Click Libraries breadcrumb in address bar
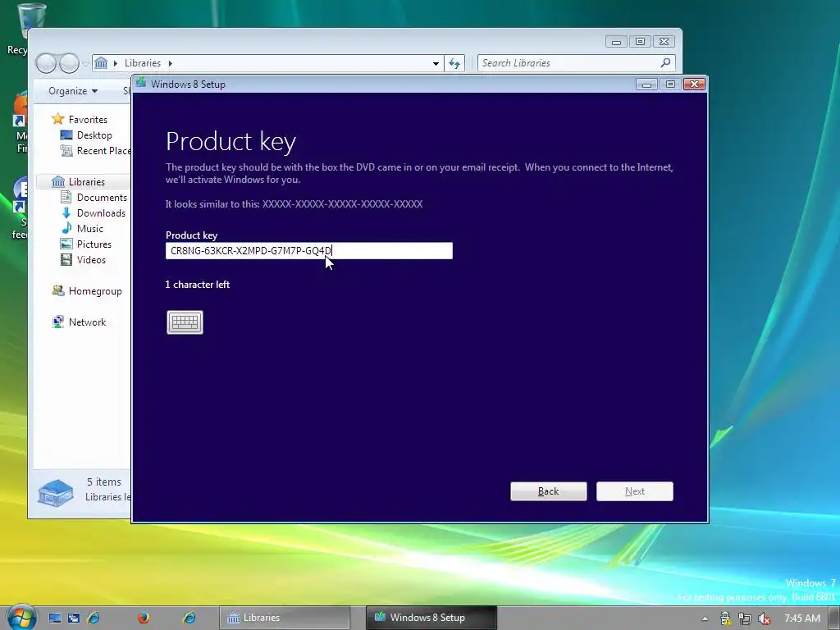The height and width of the screenshot is (630, 840). [143, 63]
